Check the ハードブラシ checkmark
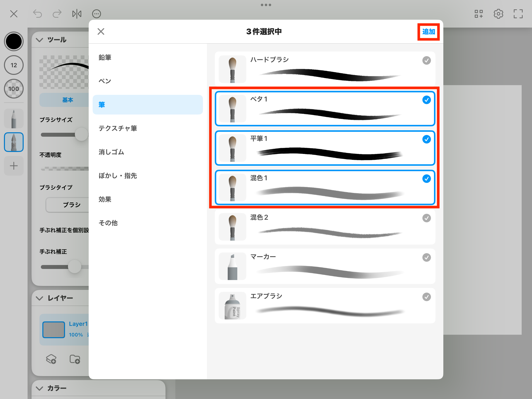This screenshot has width=532, height=399. 427,60
